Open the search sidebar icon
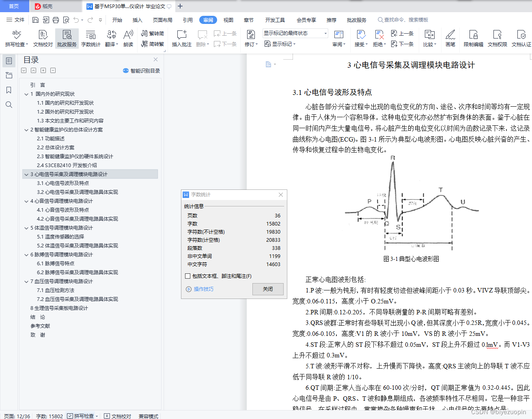532x419 pixels. point(9,105)
